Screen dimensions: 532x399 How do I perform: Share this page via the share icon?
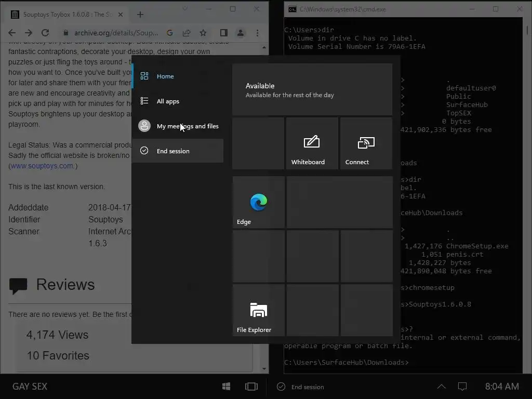tap(187, 33)
